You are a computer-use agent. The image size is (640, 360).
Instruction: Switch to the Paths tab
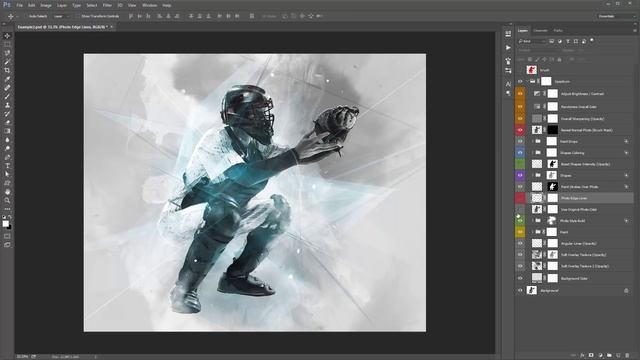[558, 31]
